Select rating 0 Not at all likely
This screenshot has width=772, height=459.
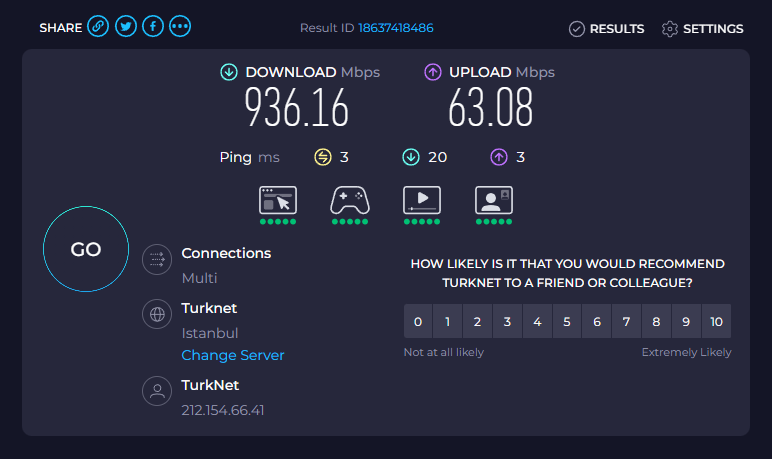[x=418, y=322]
